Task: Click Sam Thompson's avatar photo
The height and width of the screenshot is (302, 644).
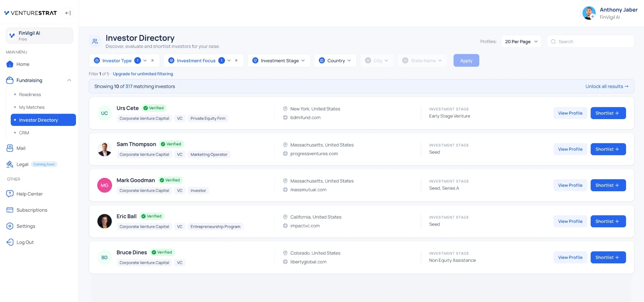Action: 105,149
